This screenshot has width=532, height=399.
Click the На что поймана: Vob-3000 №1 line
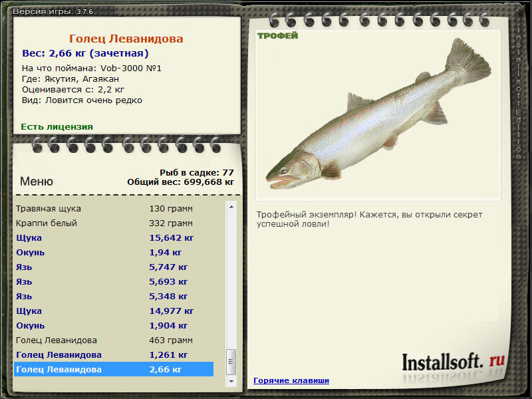(x=92, y=68)
